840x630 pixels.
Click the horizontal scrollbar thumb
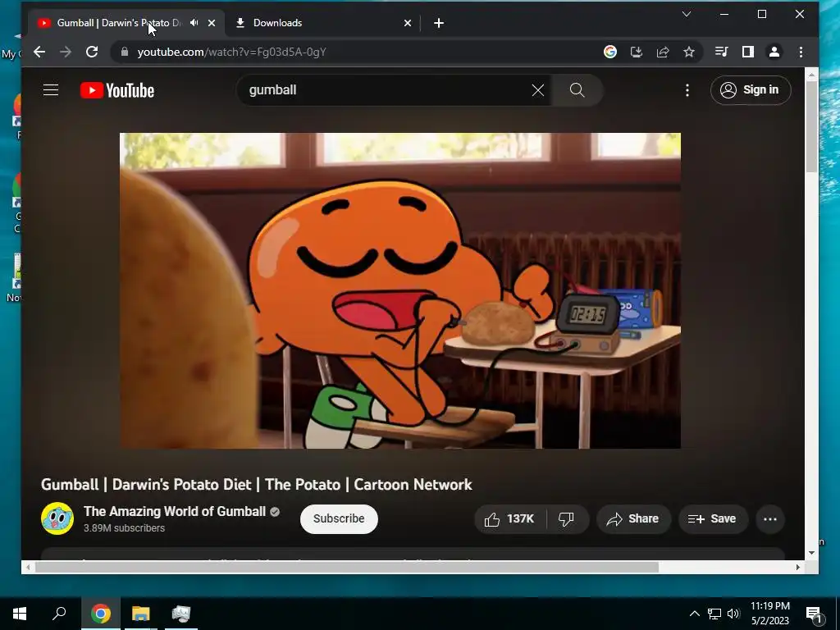point(347,567)
